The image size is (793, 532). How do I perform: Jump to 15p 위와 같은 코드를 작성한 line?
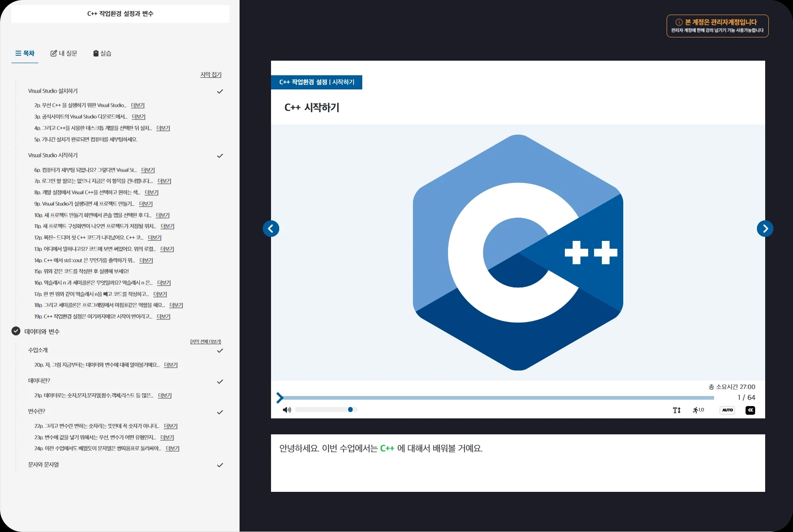pyautogui.click(x=82, y=271)
